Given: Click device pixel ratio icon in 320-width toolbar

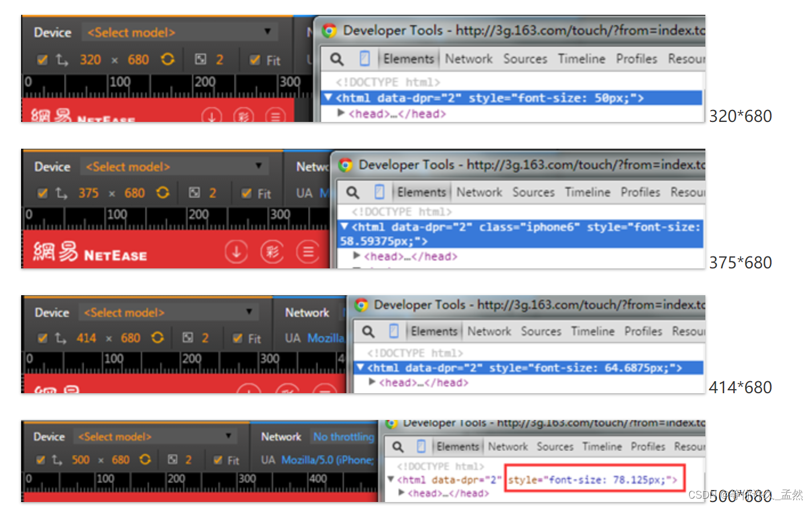Looking at the screenshot, I should coord(200,59).
